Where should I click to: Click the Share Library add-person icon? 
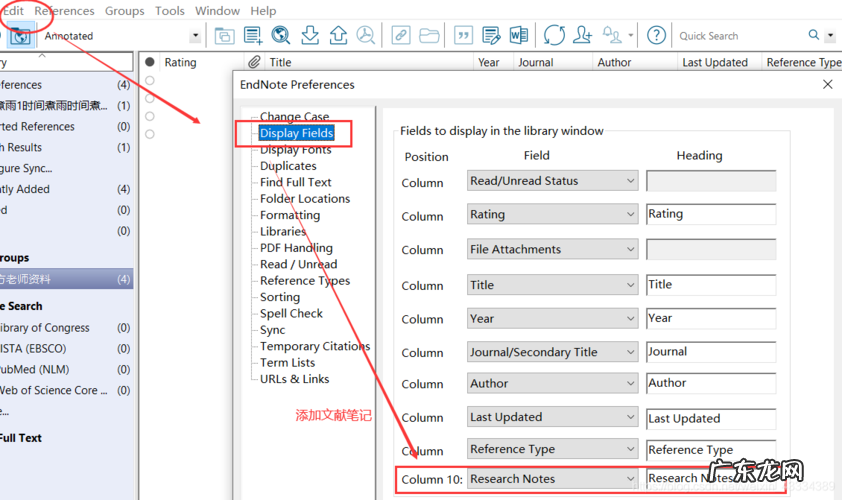(583, 36)
